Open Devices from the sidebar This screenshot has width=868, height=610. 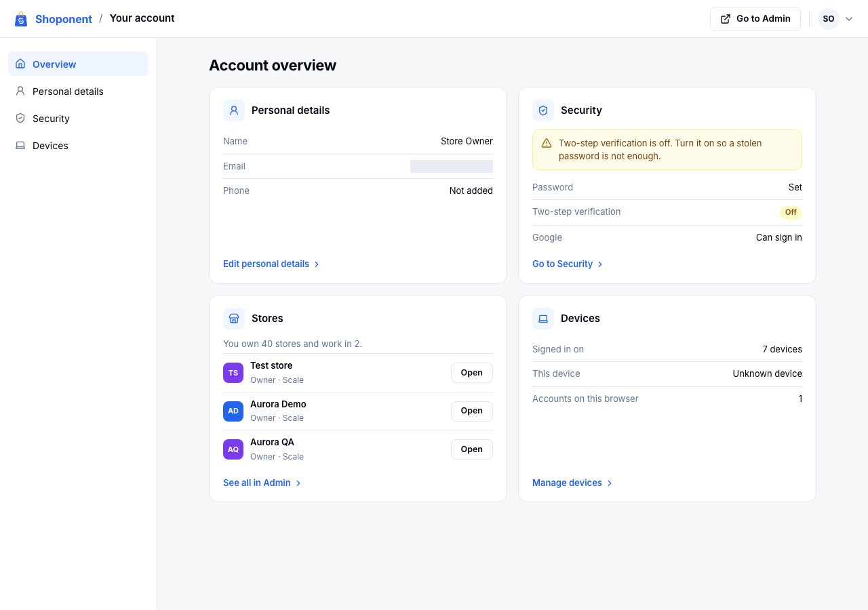78,145
